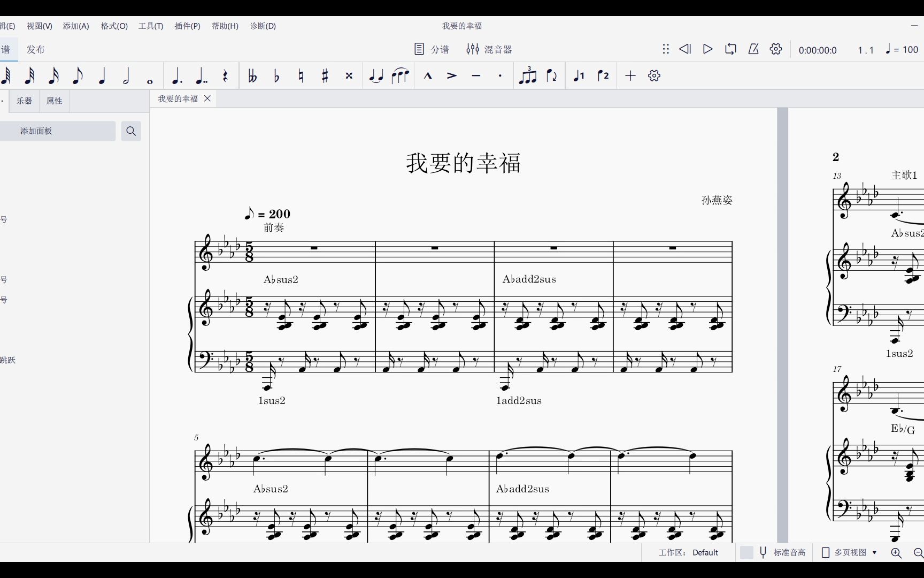The height and width of the screenshot is (578, 924).
Task: Open the Diagnostic (诊断) menu
Action: click(x=263, y=26)
